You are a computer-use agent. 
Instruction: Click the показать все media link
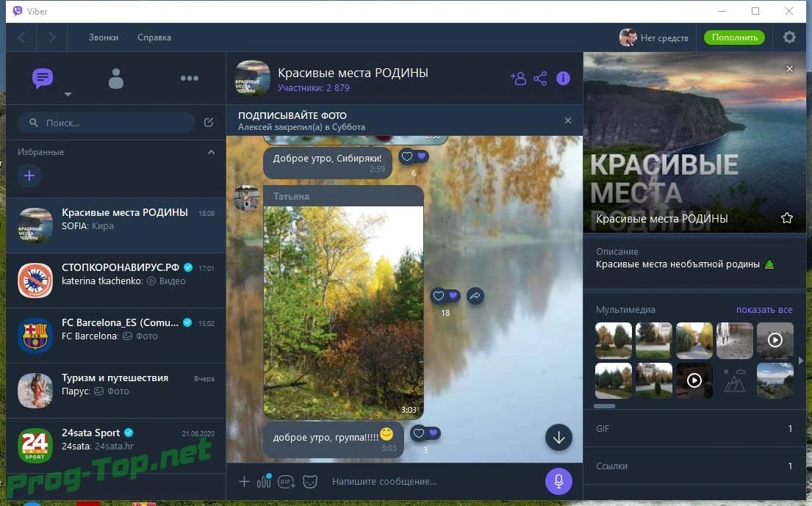(x=764, y=309)
